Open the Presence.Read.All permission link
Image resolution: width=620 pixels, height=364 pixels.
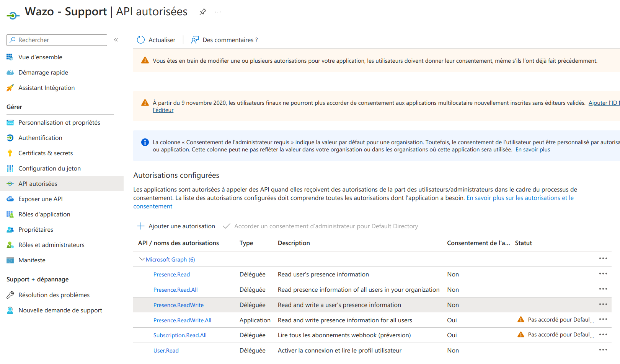point(175,290)
